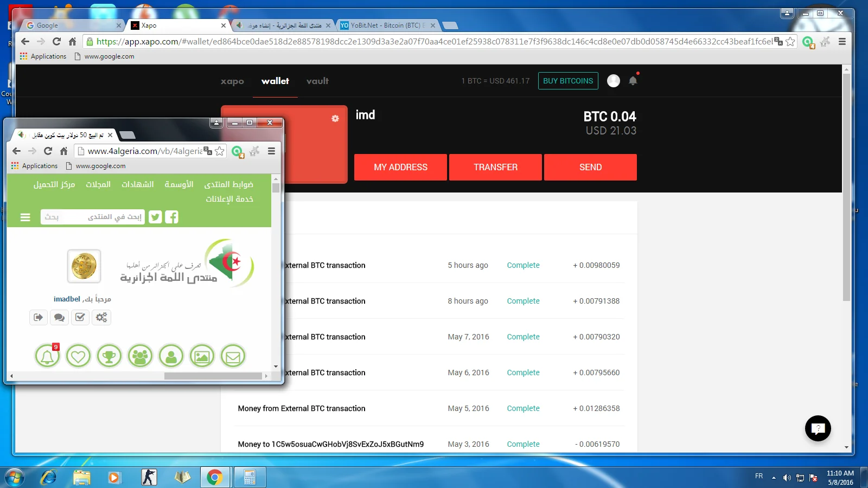Click the forum horizontal scrollbar thumb
The width and height of the screenshot is (868, 488).
point(213,376)
